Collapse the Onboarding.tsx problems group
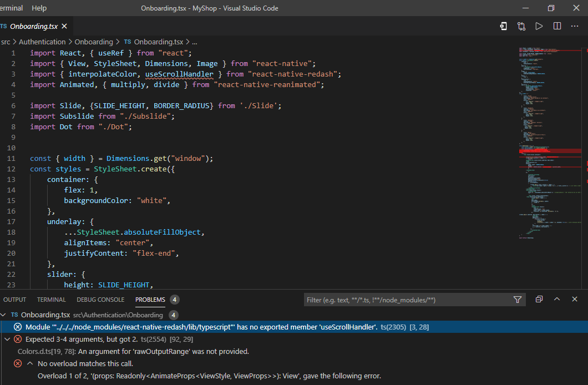 coord(3,315)
